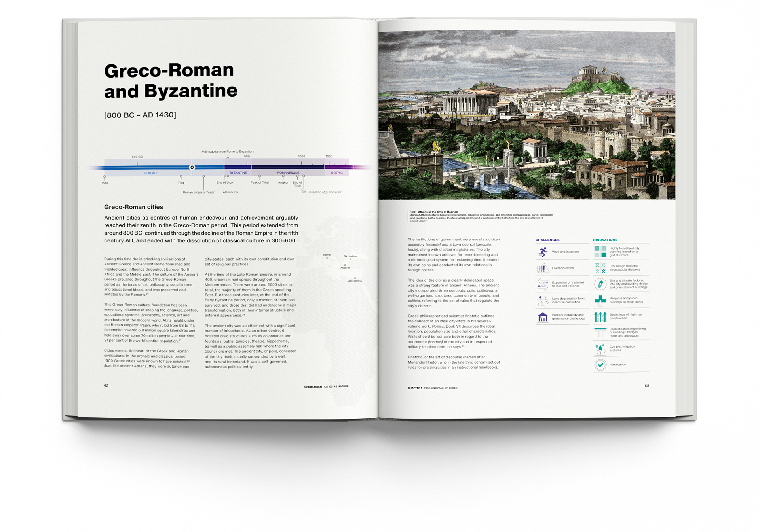Click the Religious and public buildings cross icon
Viewport: 760px width, 532px height.
coord(600,301)
